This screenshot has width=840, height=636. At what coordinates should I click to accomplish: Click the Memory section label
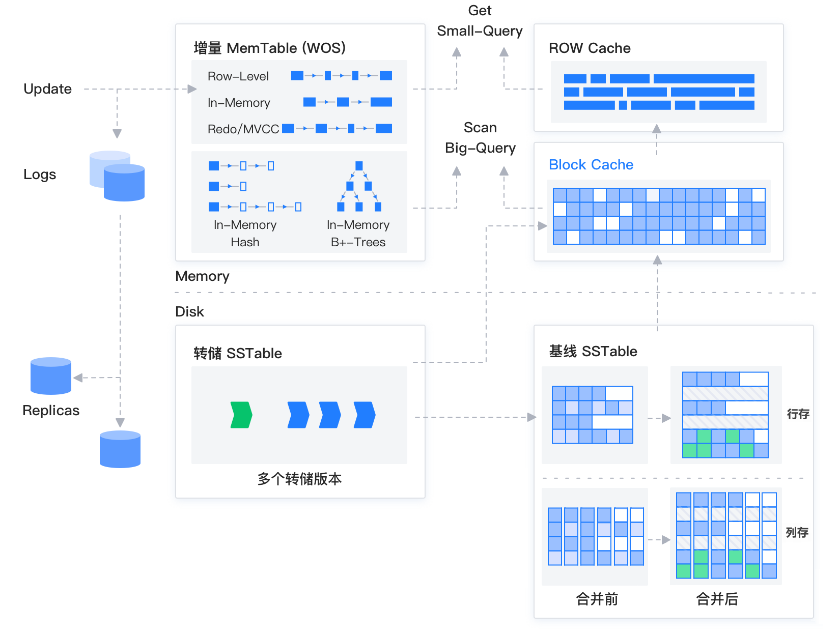click(x=203, y=276)
